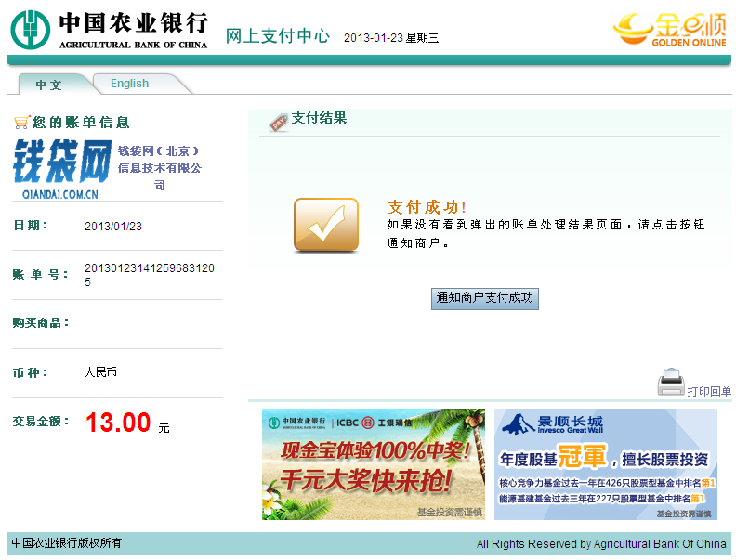736x560 pixels.
Task: Click the 支付结果 heading
Action: [319, 118]
